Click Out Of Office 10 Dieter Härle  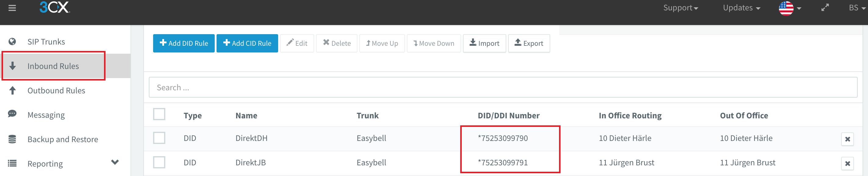pyautogui.click(x=746, y=138)
